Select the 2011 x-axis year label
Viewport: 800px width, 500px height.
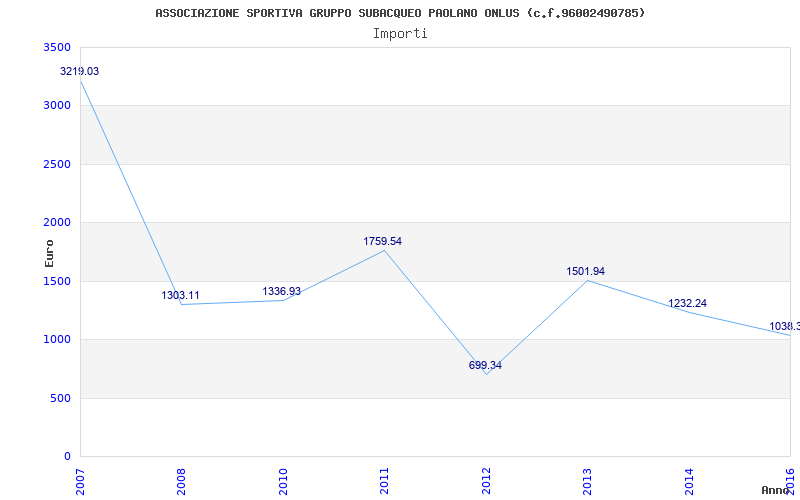[384, 482]
